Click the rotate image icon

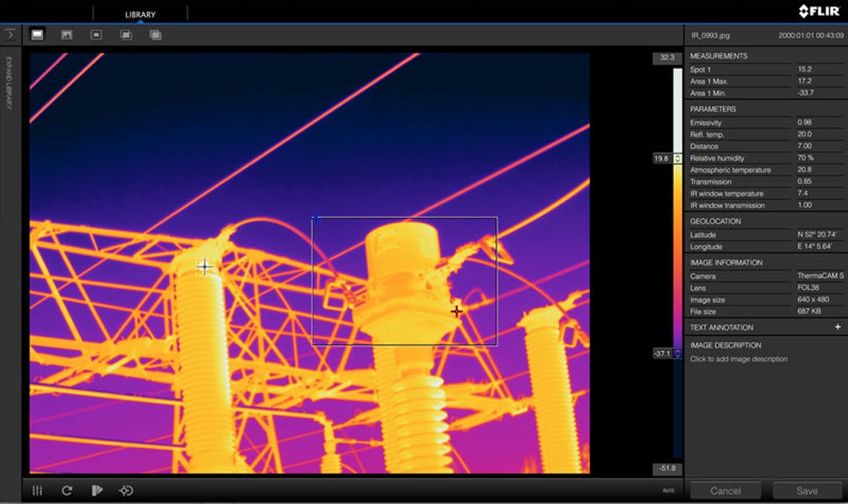point(67,490)
